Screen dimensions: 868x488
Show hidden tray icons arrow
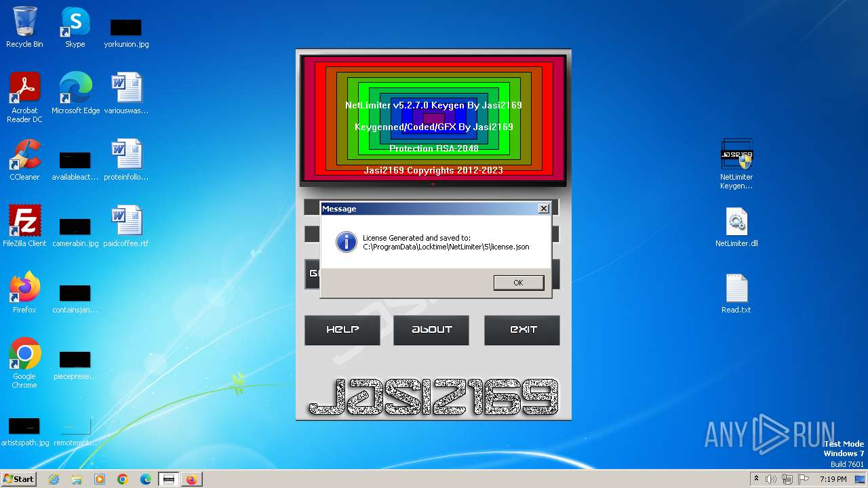[756, 479]
